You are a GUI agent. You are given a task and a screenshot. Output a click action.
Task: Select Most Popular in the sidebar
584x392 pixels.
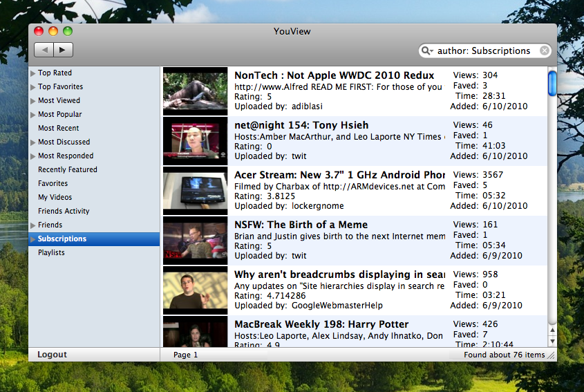tap(59, 114)
